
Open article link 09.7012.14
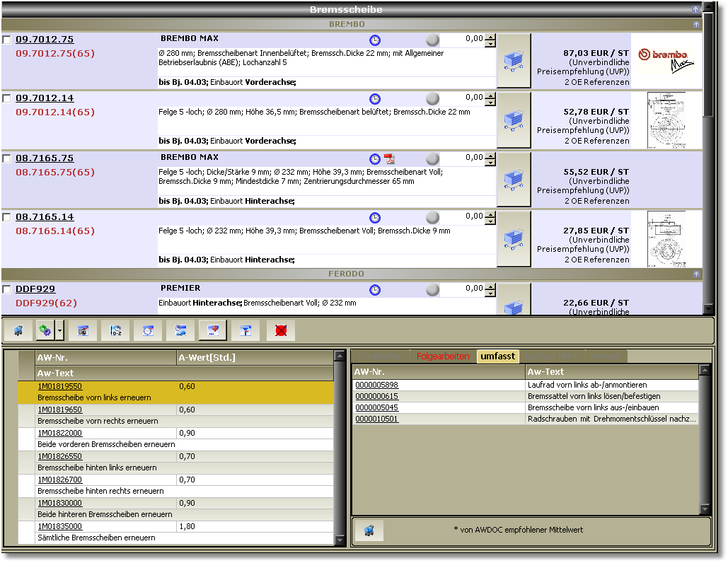click(45, 98)
